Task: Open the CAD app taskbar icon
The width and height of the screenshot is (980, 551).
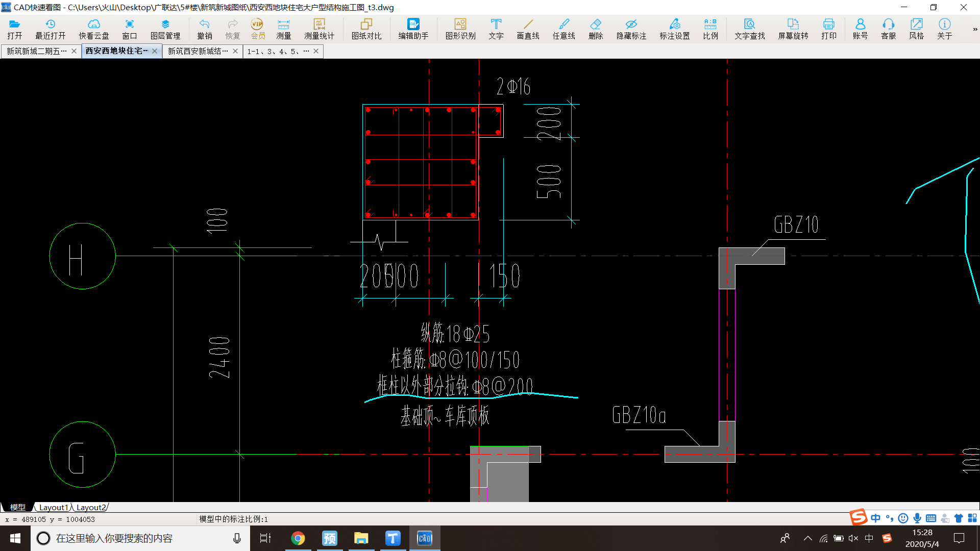Action: click(x=425, y=538)
